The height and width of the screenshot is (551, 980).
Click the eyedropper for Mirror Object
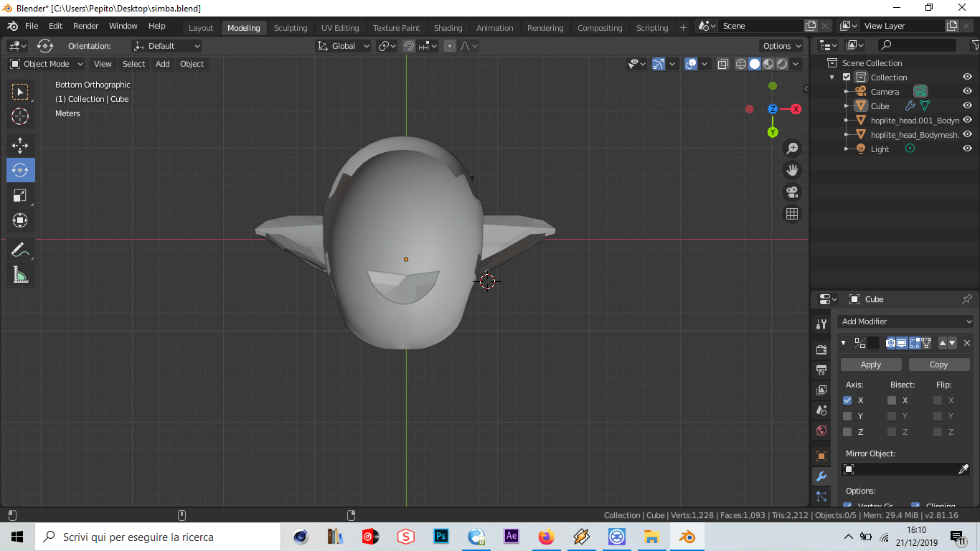coord(963,469)
